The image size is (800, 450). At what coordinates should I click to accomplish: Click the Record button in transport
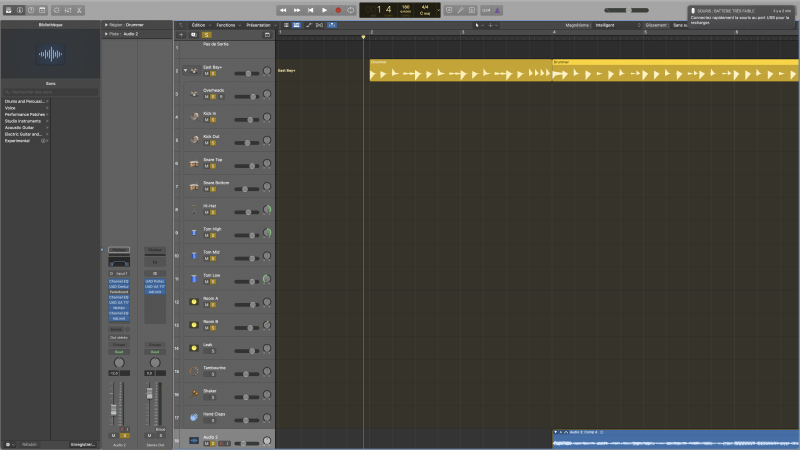pyautogui.click(x=338, y=10)
